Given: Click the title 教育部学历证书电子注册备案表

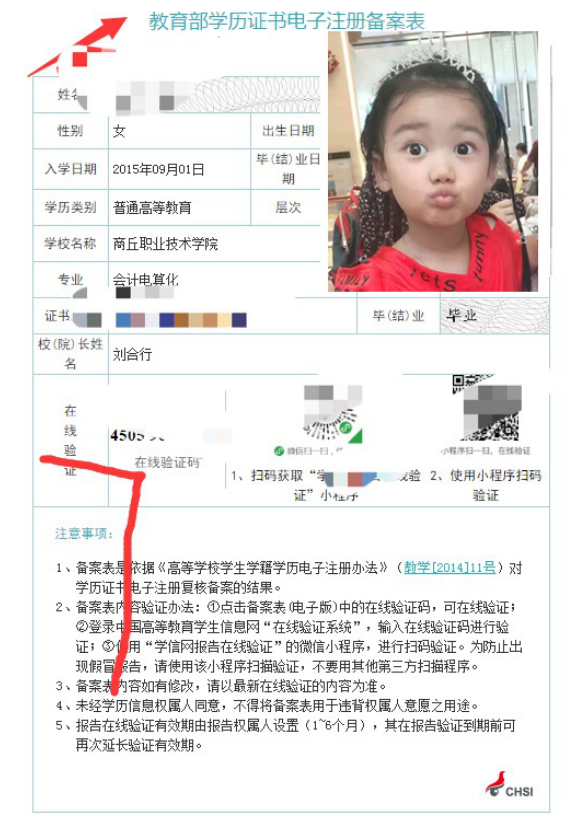Looking at the screenshot, I should tap(287, 21).
